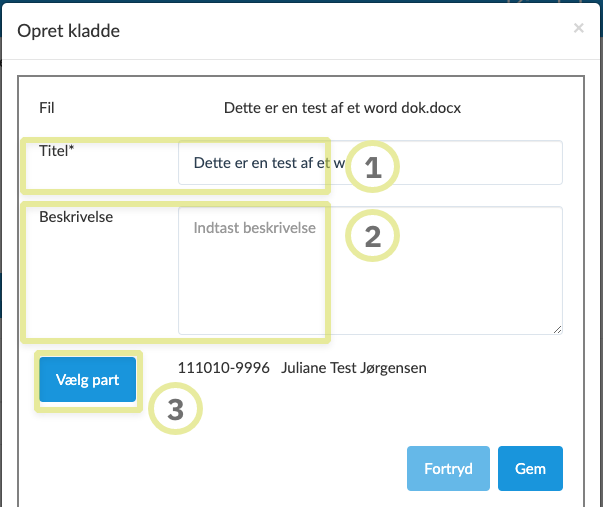Click the Indtast beskrivelse placeholder text

click(x=254, y=228)
